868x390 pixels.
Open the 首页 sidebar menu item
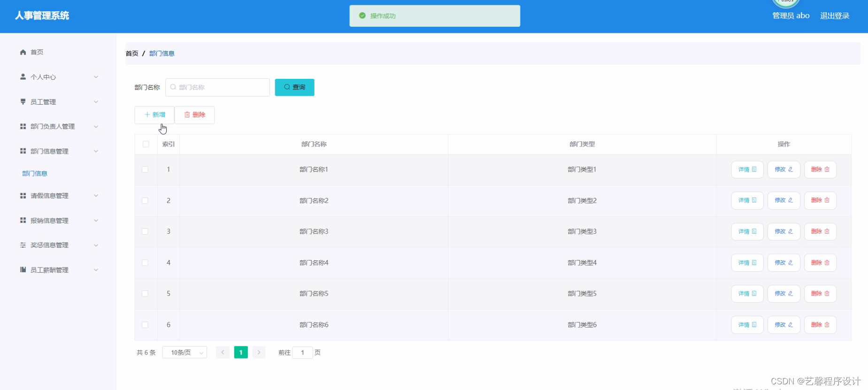[58, 52]
